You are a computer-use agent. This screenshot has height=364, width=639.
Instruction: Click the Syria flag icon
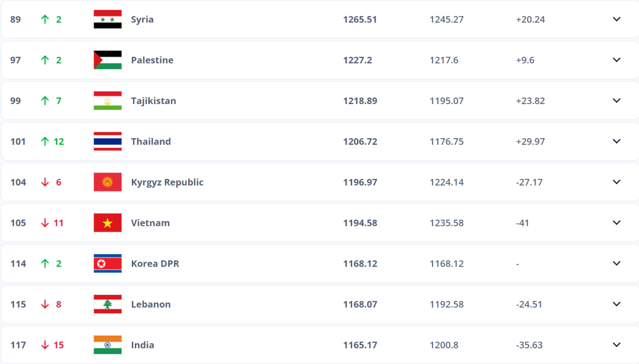[108, 19]
